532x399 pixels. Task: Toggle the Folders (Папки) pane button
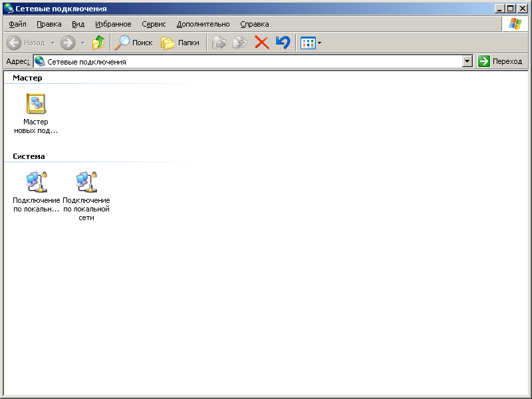(x=180, y=43)
